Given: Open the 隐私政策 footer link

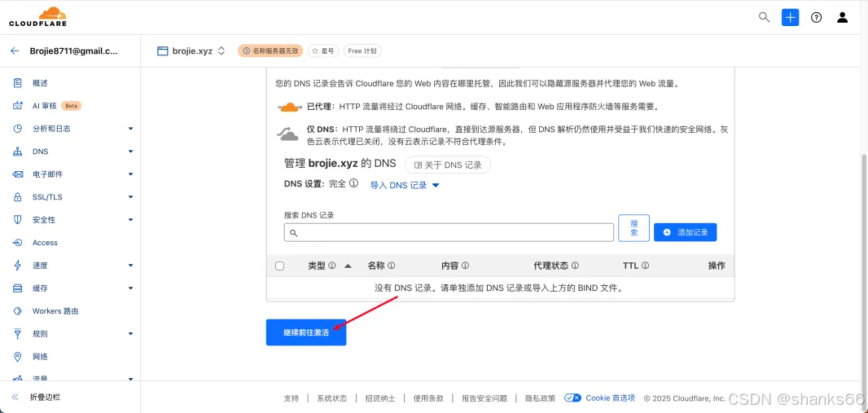Looking at the screenshot, I should (x=541, y=398).
